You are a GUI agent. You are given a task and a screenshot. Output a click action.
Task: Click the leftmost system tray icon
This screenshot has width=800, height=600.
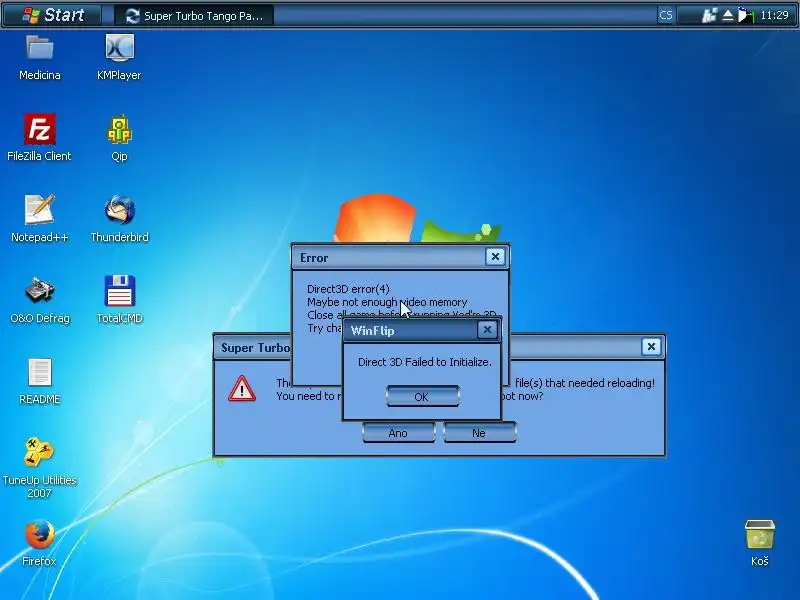pyautogui.click(x=710, y=16)
